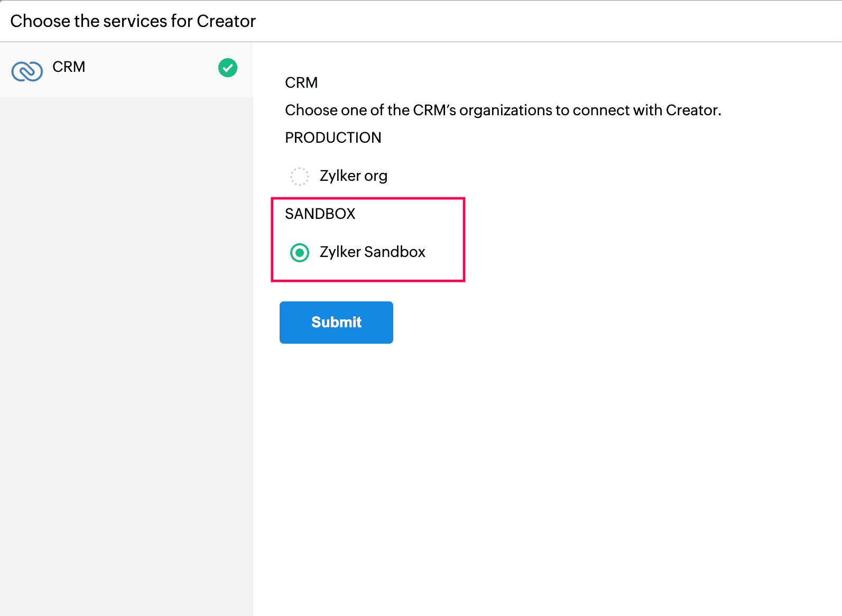Viewport: 842px width, 616px height.
Task: Select the Zylker Sandbox radio button
Action: click(x=300, y=253)
